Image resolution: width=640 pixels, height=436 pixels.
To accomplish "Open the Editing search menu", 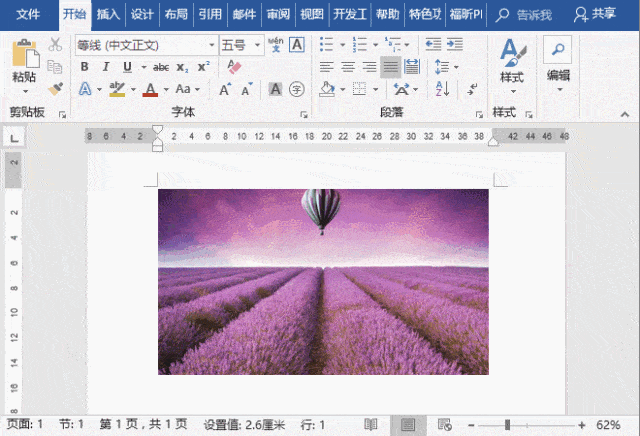I will (x=558, y=64).
